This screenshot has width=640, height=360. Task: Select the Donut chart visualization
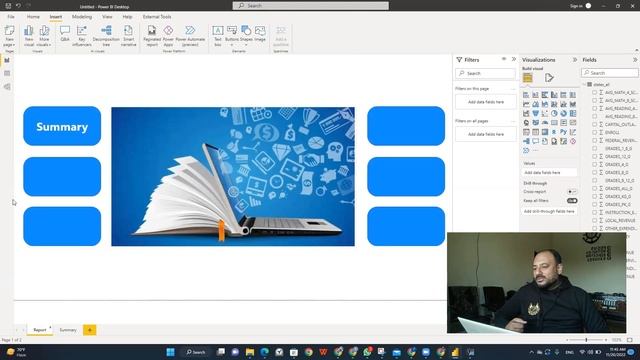click(563, 113)
